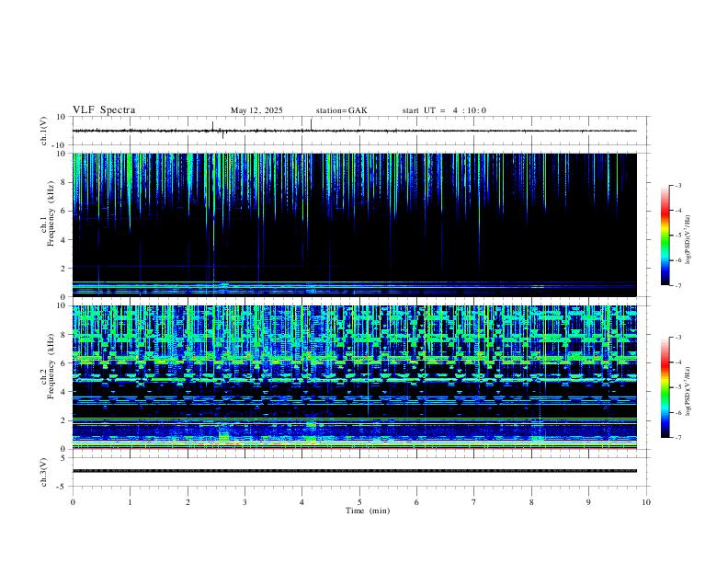Click the '-7' label on lower color scale

click(678, 438)
